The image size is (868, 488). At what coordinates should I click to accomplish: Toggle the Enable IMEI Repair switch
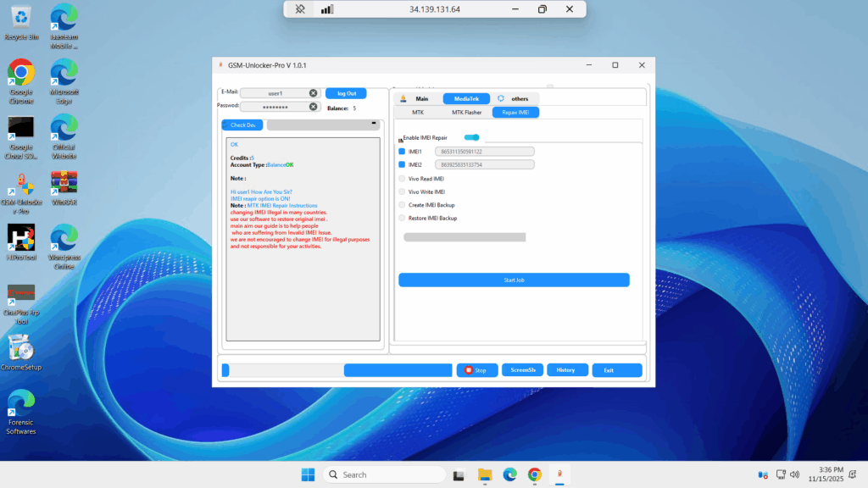click(471, 137)
